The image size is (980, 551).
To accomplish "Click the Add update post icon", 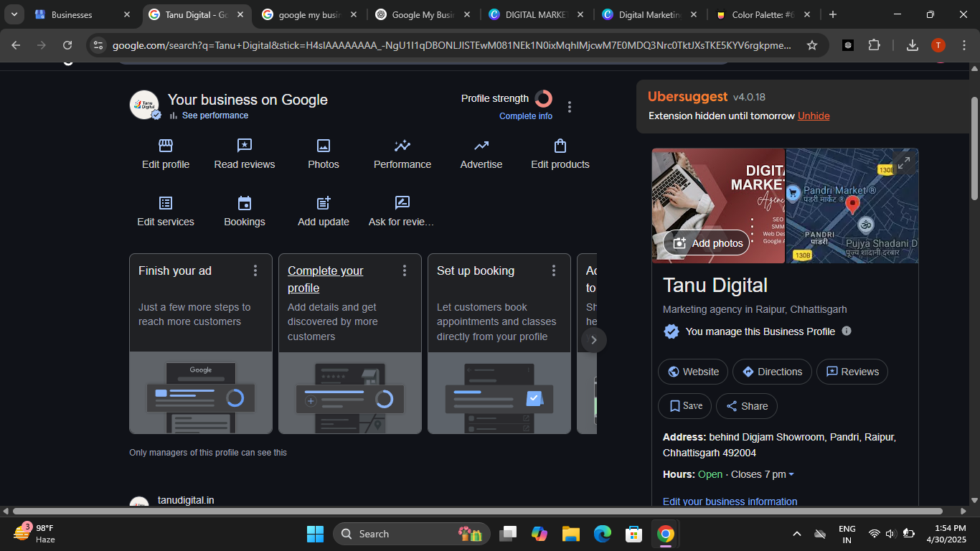I will tap(324, 204).
